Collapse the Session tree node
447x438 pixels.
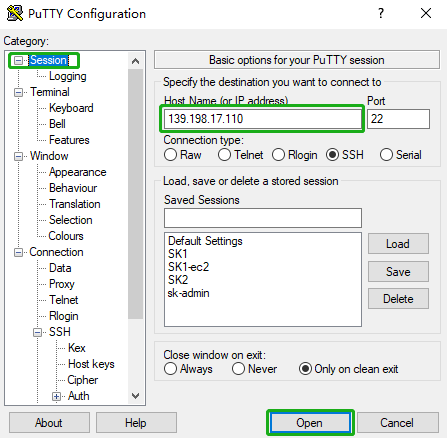18,60
